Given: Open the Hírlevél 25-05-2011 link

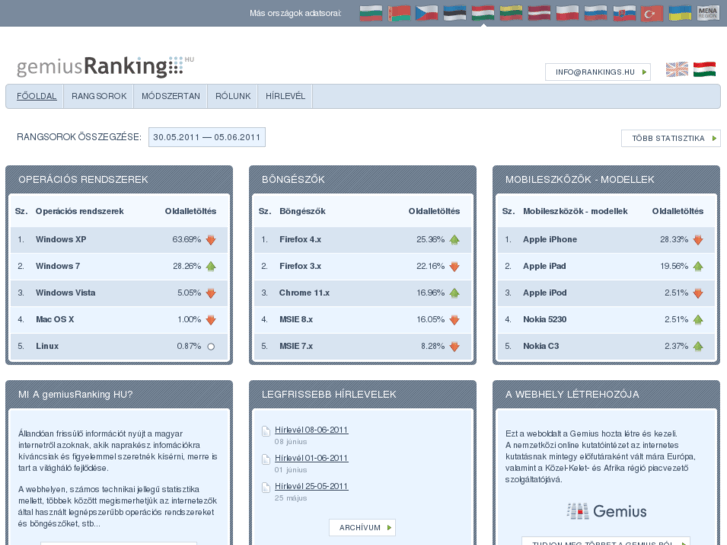Looking at the screenshot, I should point(311,487).
